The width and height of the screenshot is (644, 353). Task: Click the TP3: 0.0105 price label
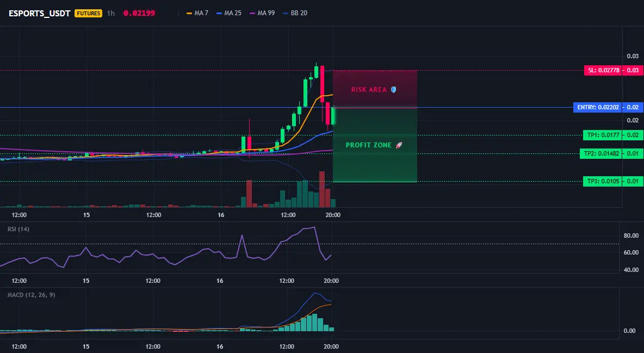coord(603,181)
